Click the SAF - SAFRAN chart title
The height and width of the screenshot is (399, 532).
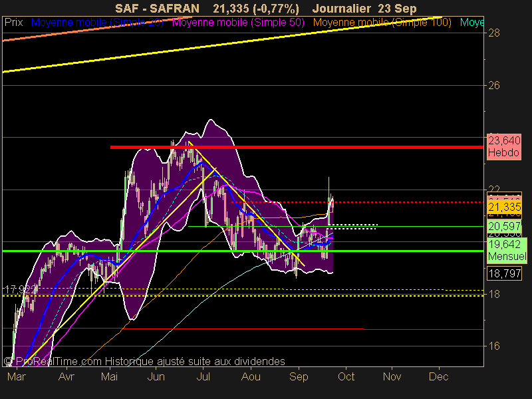click(x=157, y=9)
